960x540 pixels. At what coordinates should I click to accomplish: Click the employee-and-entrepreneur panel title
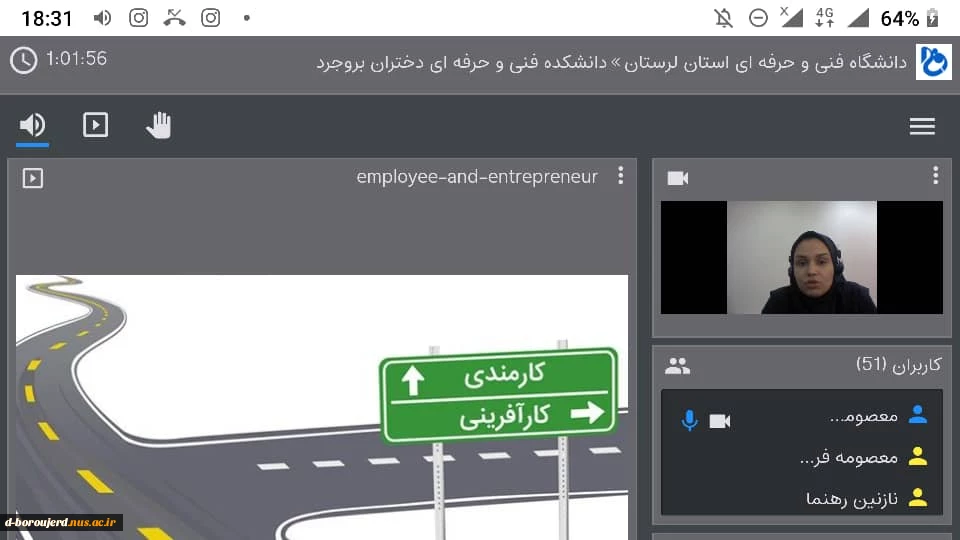pyautogui.click(x=477, y=177)
